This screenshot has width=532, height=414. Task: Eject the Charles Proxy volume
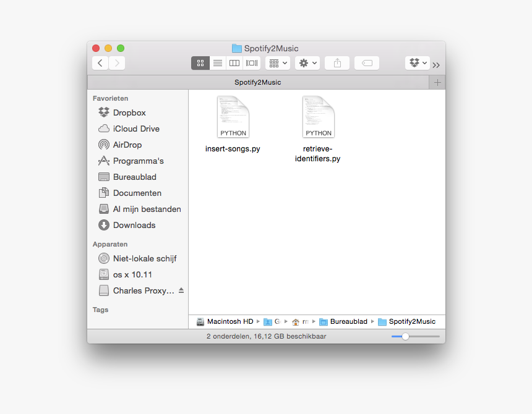(x=181, y=290)
